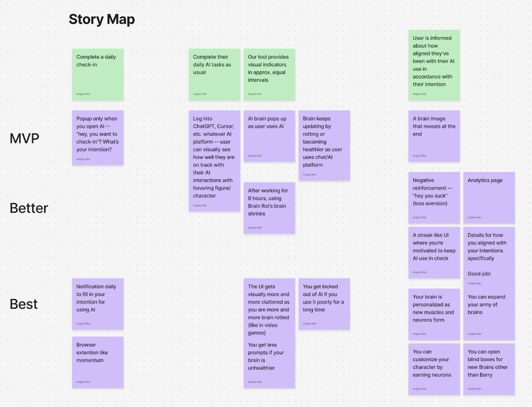This screenshot has width=532, height=407.
Task: Click the green "User is informed" sticky note
Action: coord(434,65)
